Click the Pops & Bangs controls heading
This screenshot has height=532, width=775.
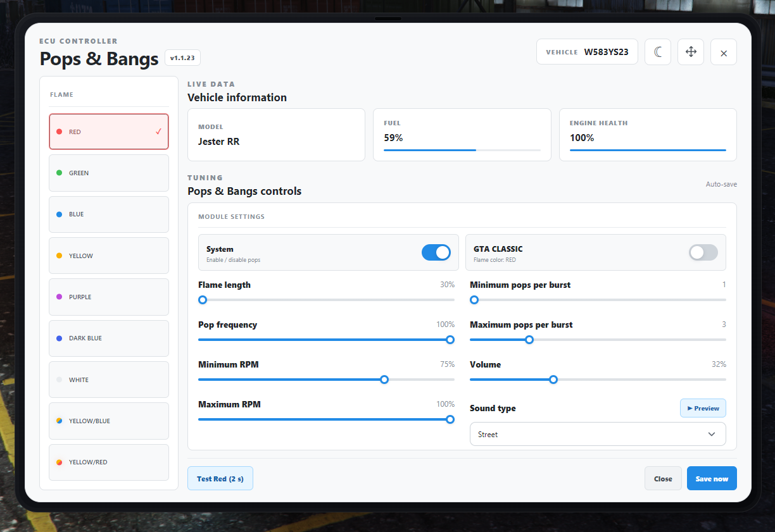click(244, 191)
